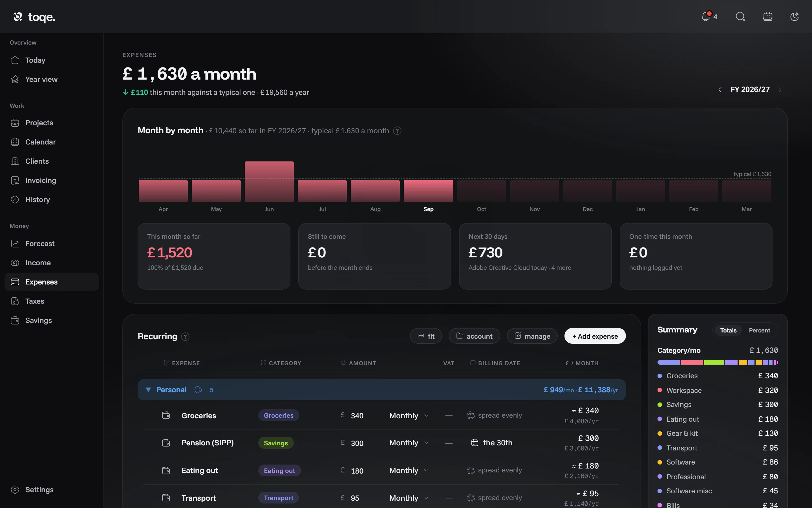The width and height of the screenshot is (812, 508).
Task: Click the Savings category tag
Action: tap(276, 443)
